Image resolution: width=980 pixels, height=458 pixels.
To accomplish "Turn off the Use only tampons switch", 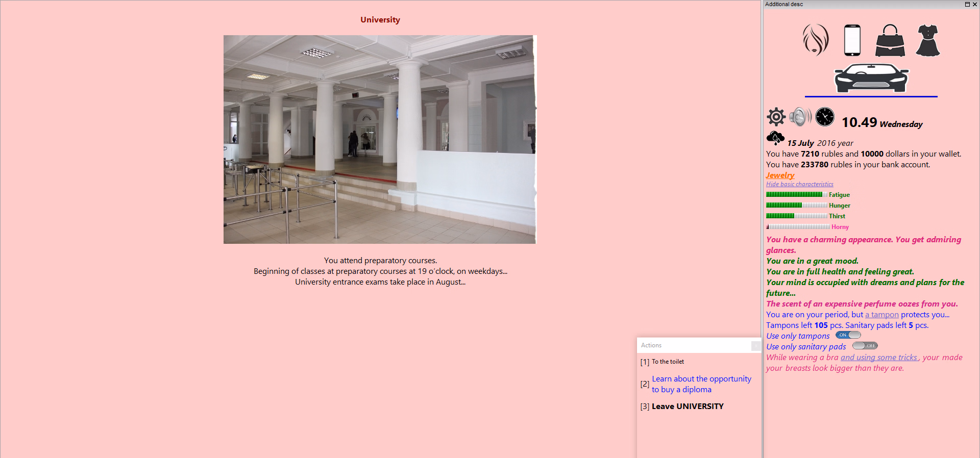I will tap(848, 335).
